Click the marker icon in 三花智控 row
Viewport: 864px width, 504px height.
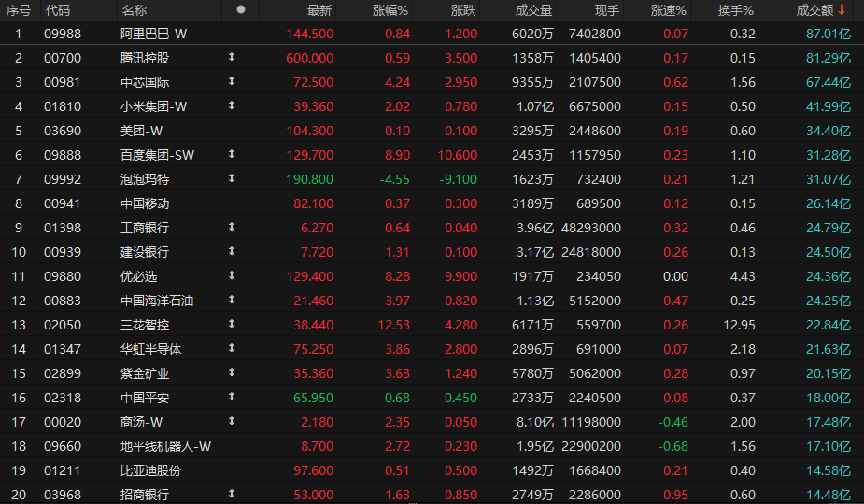click(x=232, y=323)
